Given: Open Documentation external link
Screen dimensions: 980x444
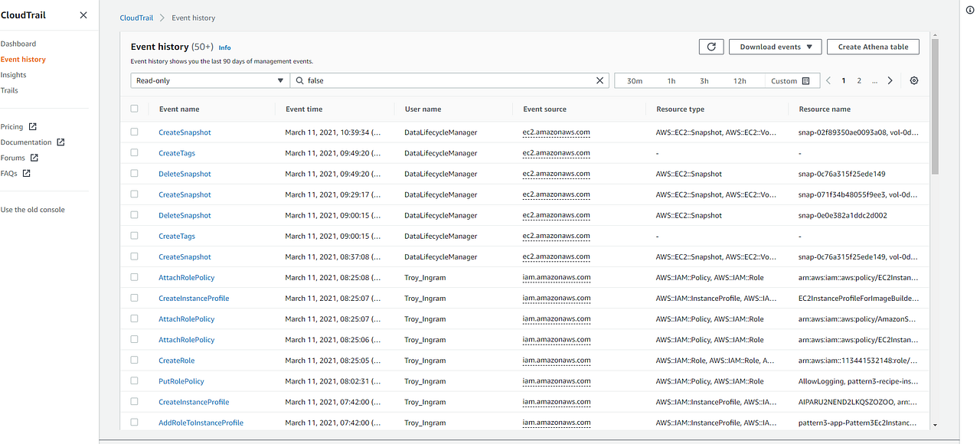Looking at the screenshot, I should (32, 142).
